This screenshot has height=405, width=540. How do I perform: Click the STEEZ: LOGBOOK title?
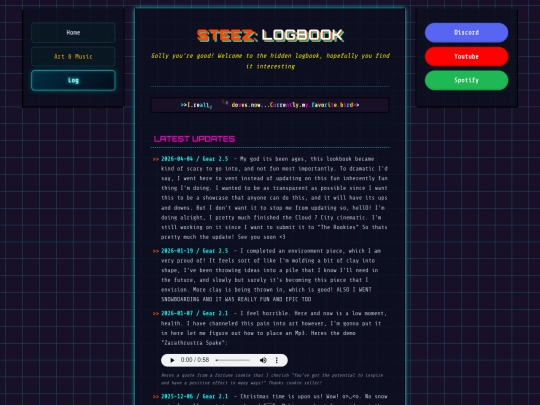tap(270, 35)
